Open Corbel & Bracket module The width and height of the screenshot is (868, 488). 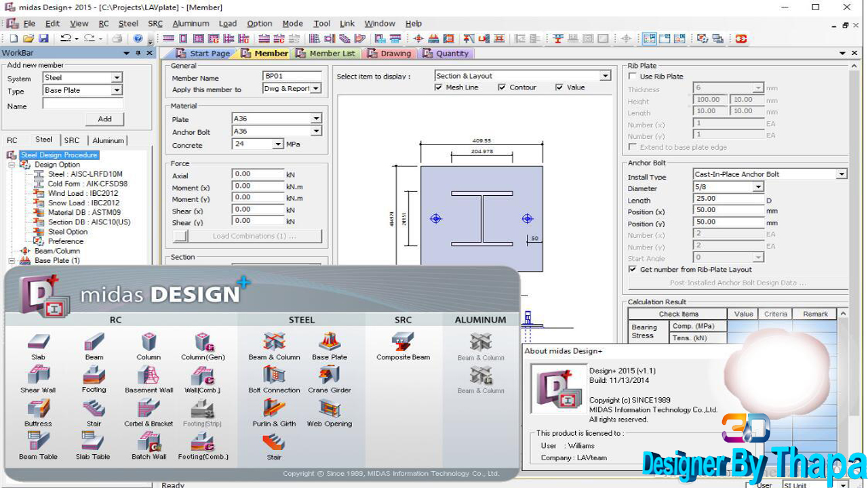(x=149, y=408)
